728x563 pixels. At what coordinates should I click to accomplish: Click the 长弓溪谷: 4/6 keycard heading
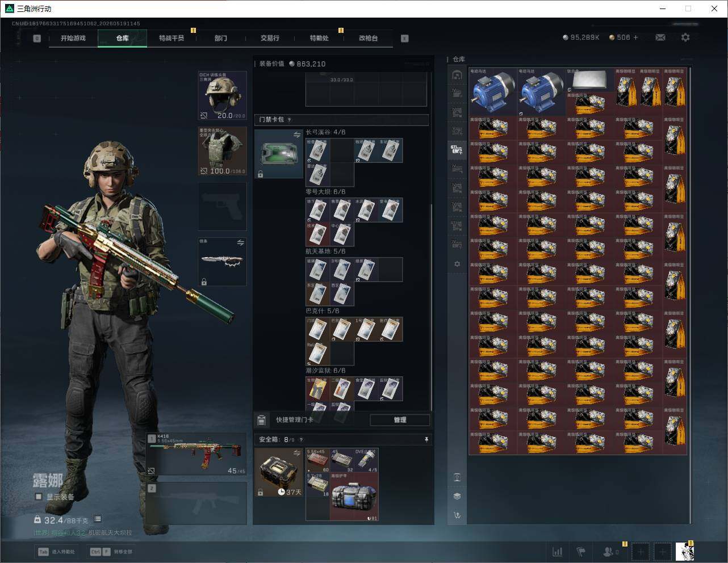[325, 132]
